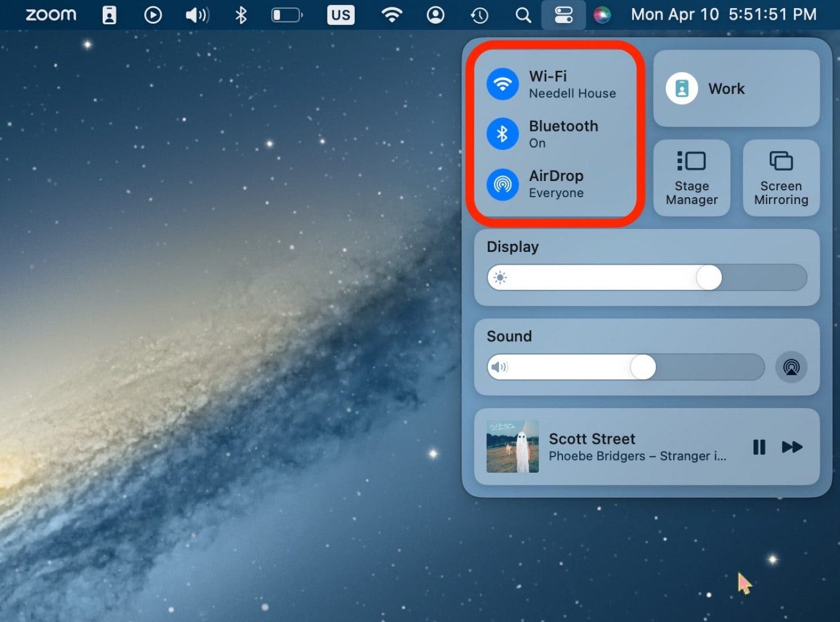The image size is (840, 622).
Task: Expand AirDrop options via the AirDrop label
Action: (x=556, y=176)
